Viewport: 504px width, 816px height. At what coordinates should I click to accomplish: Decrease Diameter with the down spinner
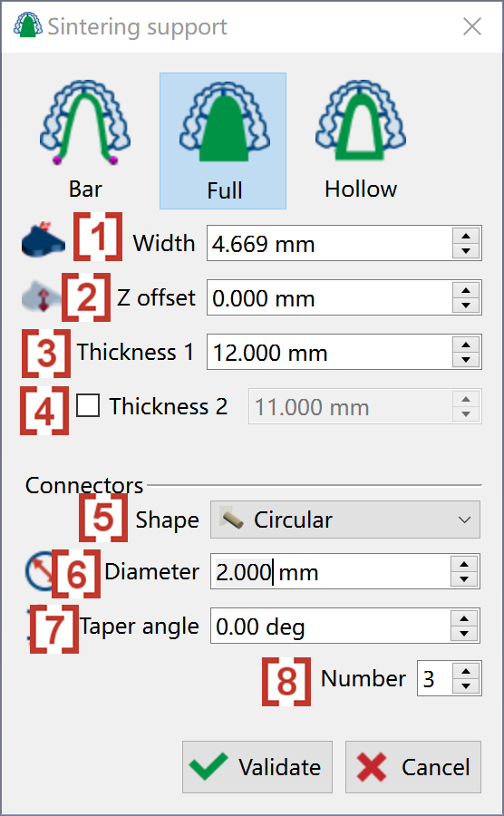point(464,578)
